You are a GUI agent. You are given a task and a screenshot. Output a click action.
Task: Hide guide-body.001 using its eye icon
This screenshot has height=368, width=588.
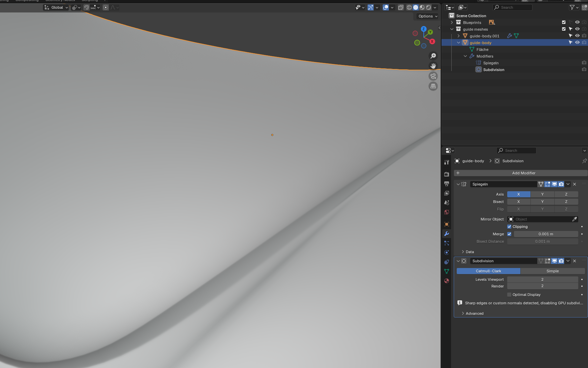(577, 36)
